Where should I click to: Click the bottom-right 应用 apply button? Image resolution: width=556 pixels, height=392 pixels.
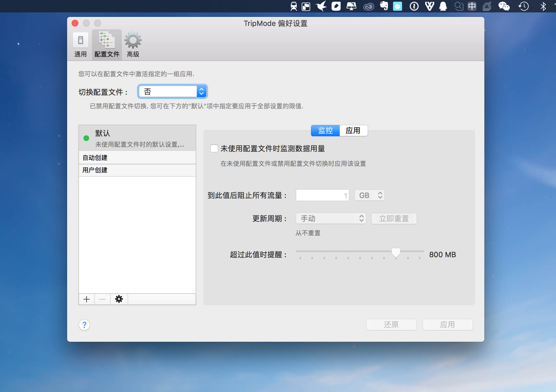tap(448, 325)
